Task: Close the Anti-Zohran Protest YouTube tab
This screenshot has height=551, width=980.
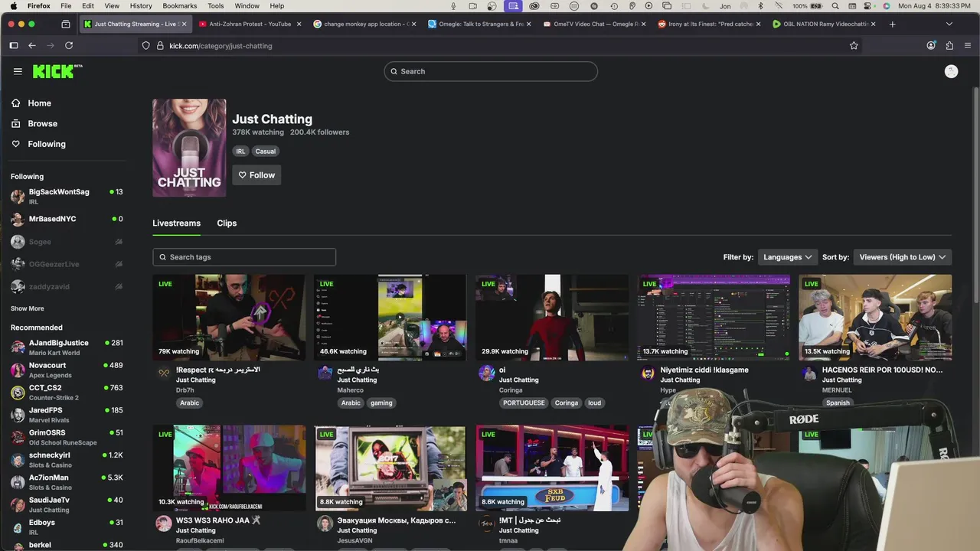Action: [298, 24]
